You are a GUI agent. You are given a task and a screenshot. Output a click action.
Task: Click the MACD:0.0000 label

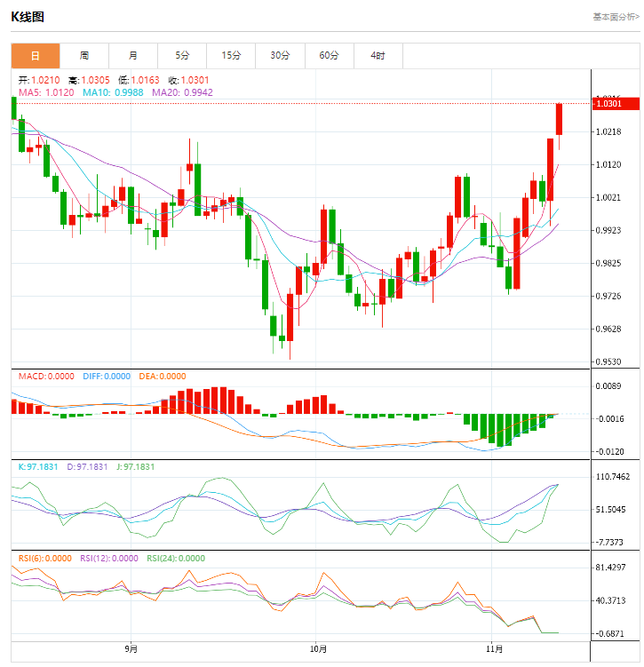coord(46,376)
